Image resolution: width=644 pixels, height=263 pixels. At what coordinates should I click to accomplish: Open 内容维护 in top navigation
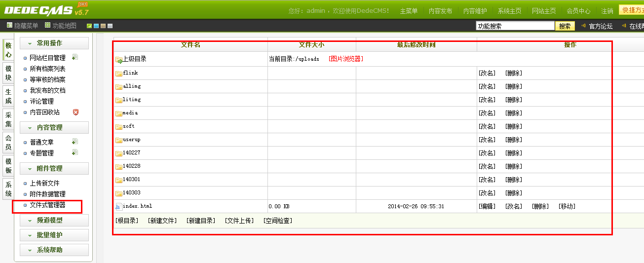475,11
